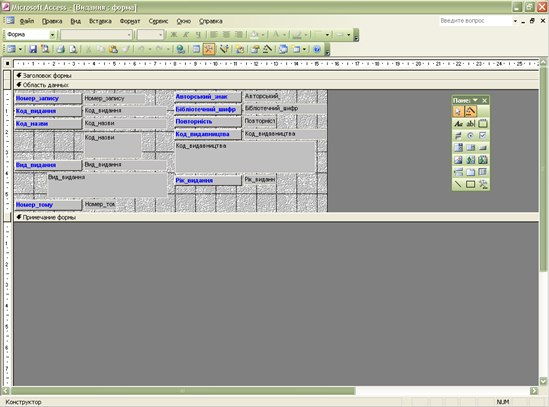Click the Save icon in the toolbar
Image resolution: width=549 pixels, height=407 pixels.
[x=33, y=49]
